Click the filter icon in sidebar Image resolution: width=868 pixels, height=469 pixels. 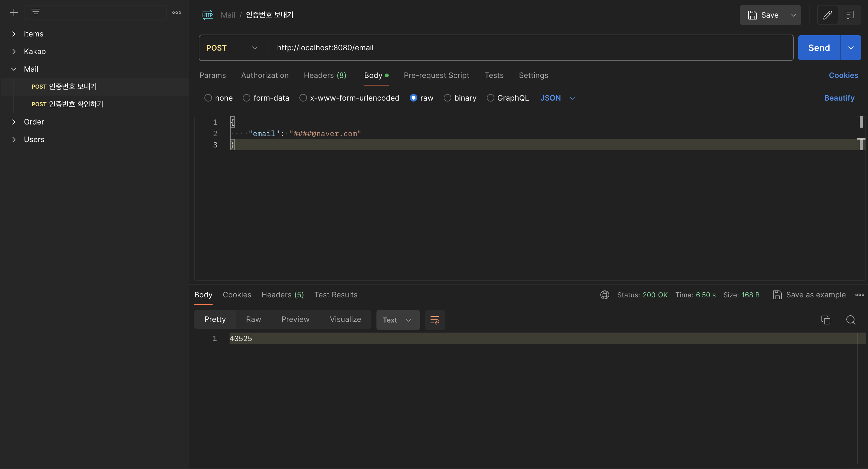tap(36, 13)
